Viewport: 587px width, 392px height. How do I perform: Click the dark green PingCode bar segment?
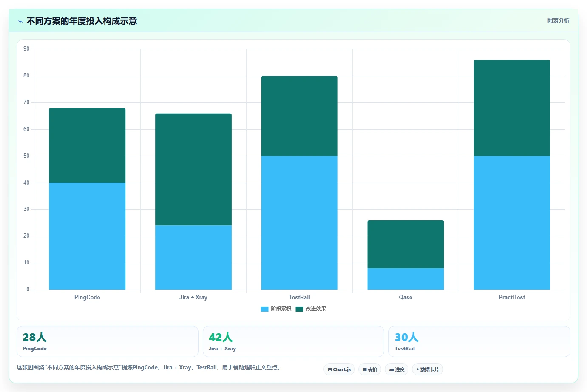coord(87,145)
